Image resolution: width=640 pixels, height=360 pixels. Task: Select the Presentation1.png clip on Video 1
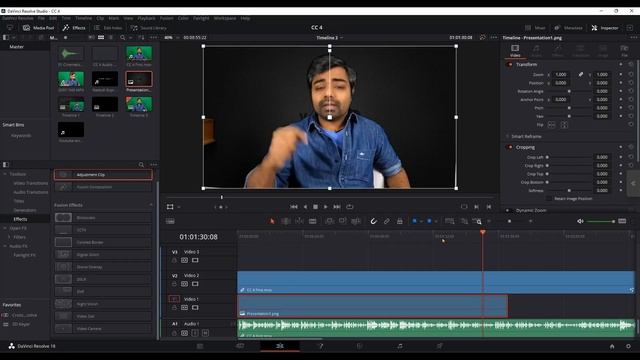373,306
